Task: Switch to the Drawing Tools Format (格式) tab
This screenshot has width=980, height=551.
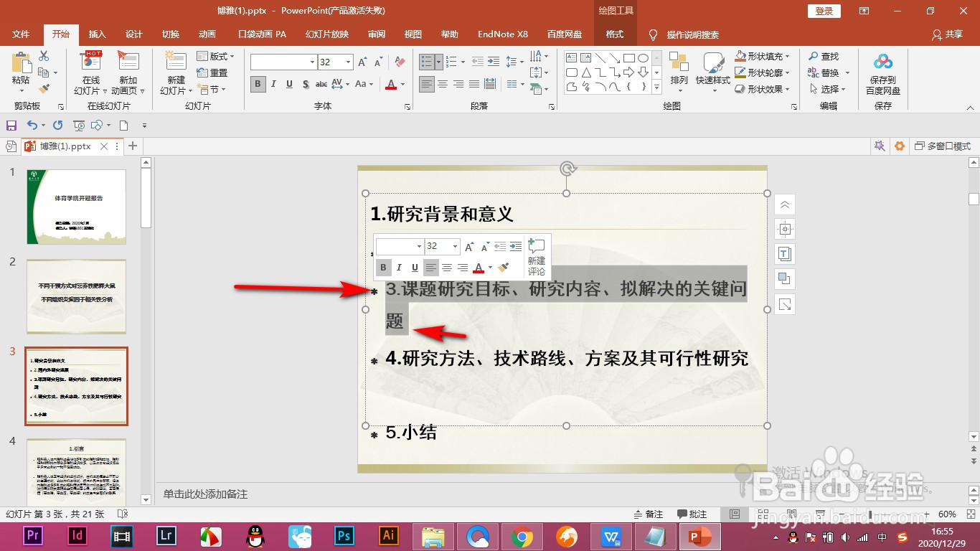Action: click(x=615, y=34)
